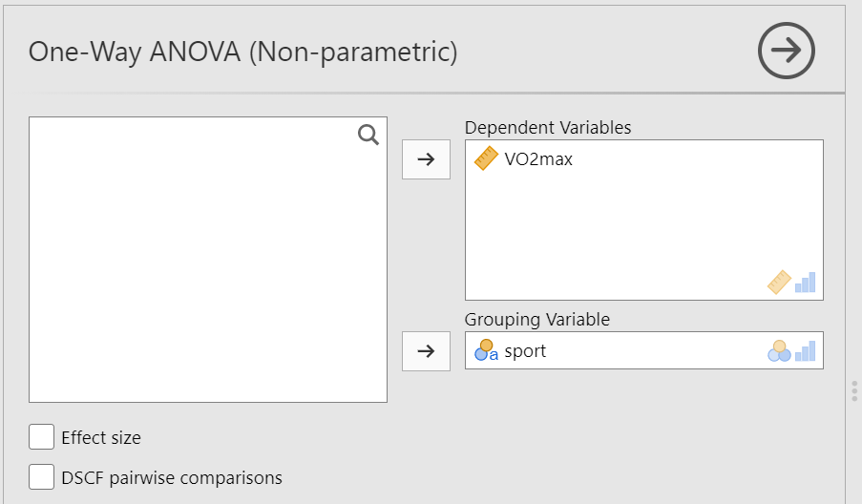862x504 pixels.
Task: Click inside the empty available variables list
Action: click(x=207, y=277)
